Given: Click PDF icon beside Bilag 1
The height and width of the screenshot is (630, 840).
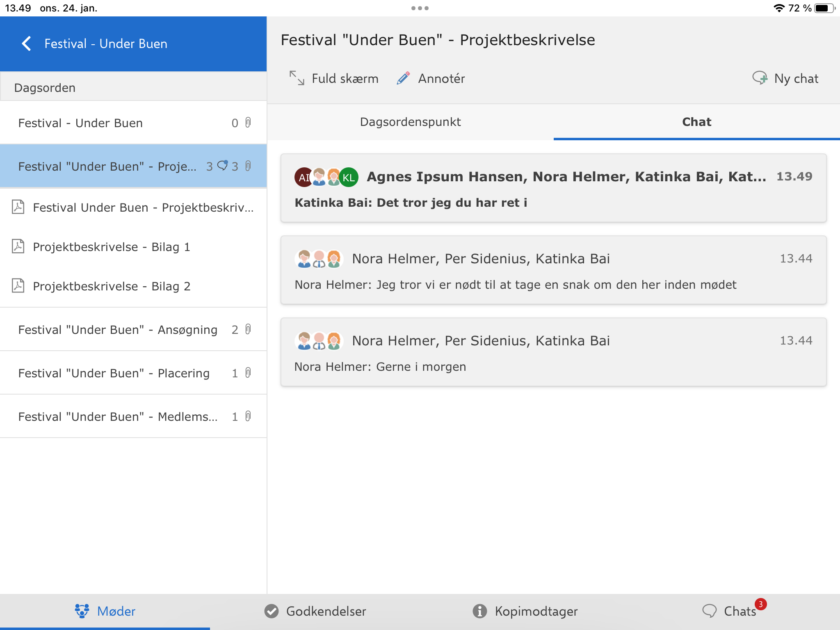Looking at the screenshot, I should [x=18, y=246].
